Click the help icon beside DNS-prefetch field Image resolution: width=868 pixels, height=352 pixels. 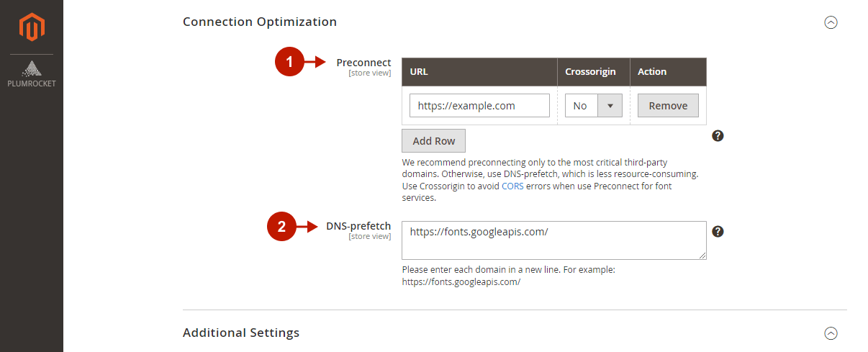718,231
